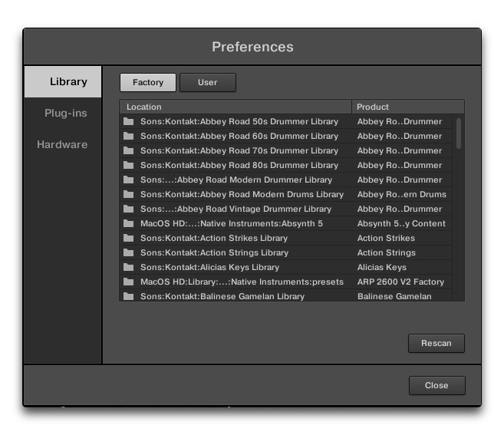Close the Preferences dialog
Image resolution: width=504 pixels, height=435 pixels.
tap(436, 385)
